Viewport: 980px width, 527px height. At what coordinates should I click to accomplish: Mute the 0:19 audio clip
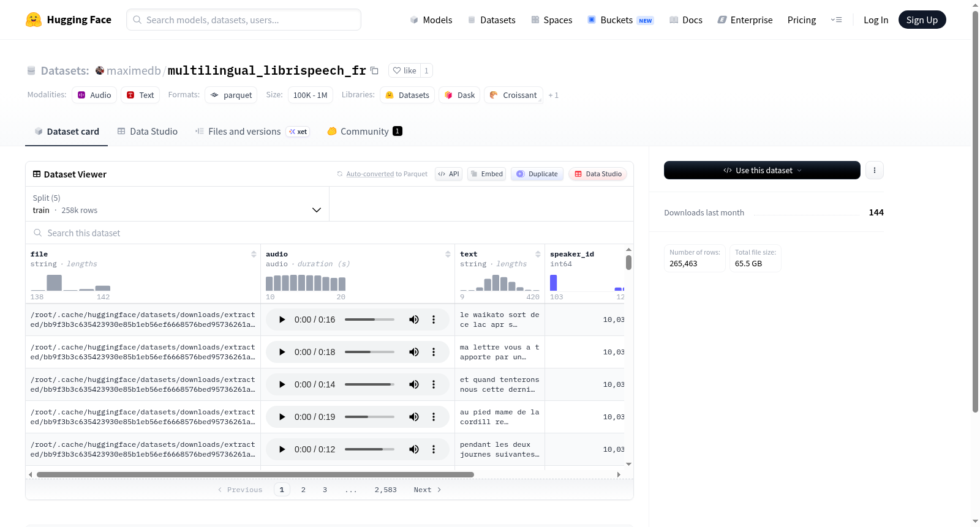(414, 417)
